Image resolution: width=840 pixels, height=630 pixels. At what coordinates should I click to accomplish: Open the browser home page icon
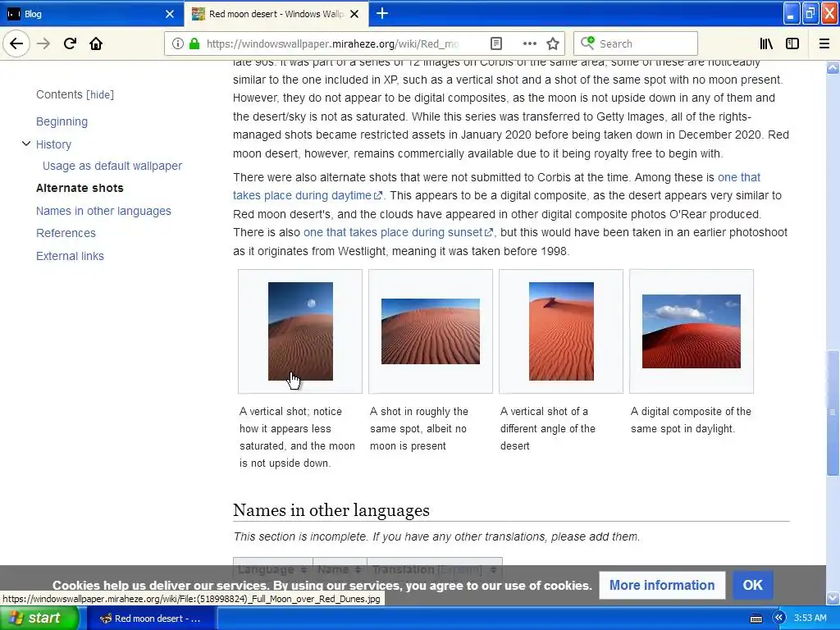coord(96,43)
